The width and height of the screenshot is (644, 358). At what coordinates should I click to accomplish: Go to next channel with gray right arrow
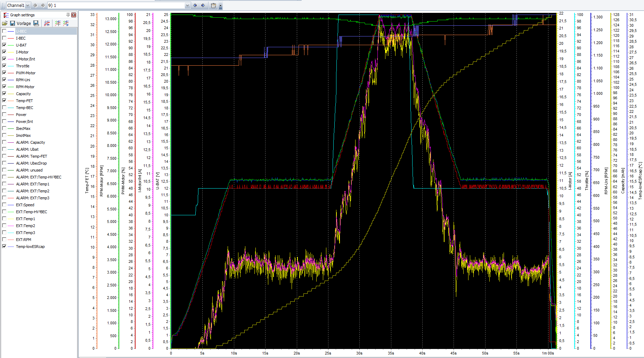coord(43,5)
